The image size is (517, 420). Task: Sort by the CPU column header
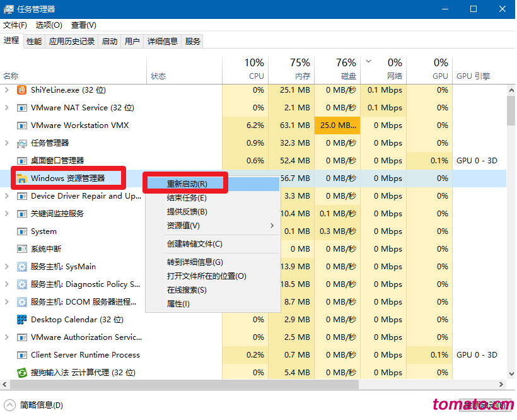click(245, 70)
